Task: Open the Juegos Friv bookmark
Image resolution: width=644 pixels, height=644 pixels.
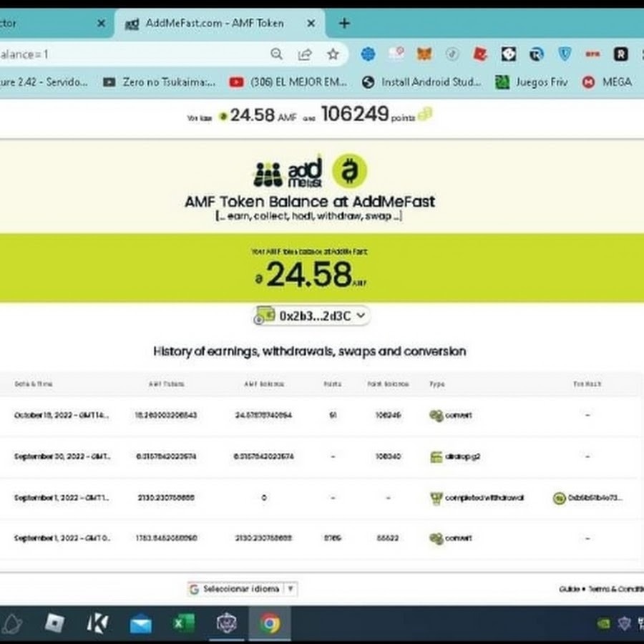Action: point(532,82)
